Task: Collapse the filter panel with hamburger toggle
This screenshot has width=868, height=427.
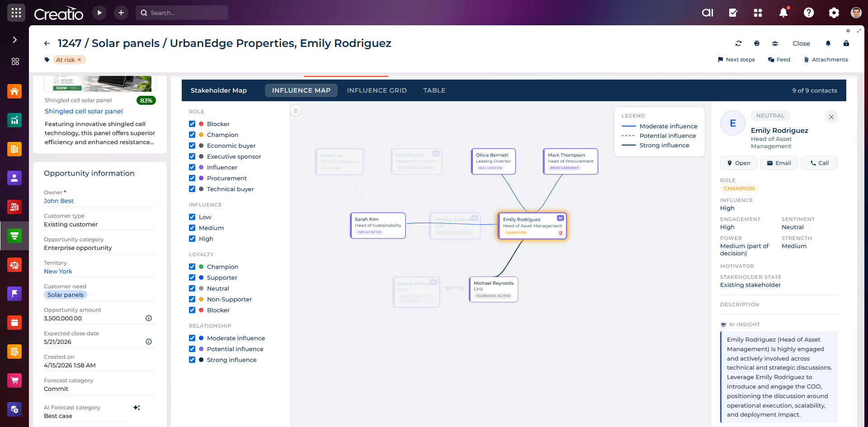Action: tap(296, 111)
